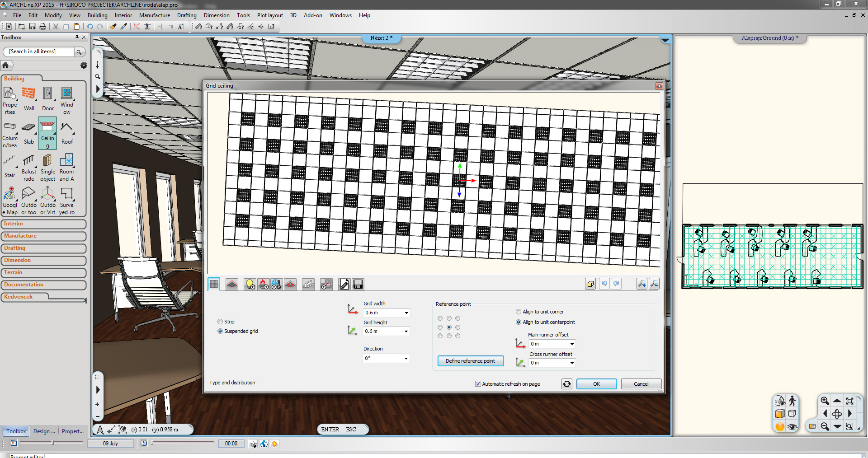Screen dimensions: 868x458
Task: Click the save icon in dialog toolbar
Action: coord(358,284)
